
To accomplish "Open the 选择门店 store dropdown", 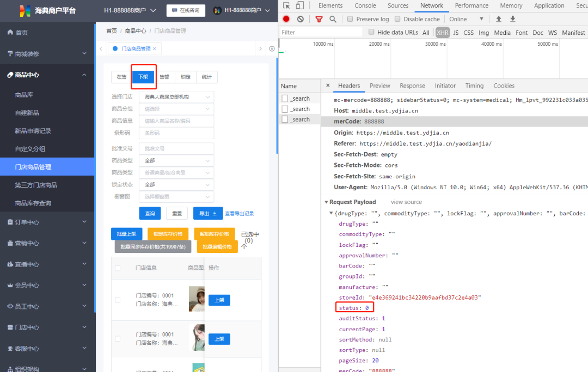I will point(176,97).
